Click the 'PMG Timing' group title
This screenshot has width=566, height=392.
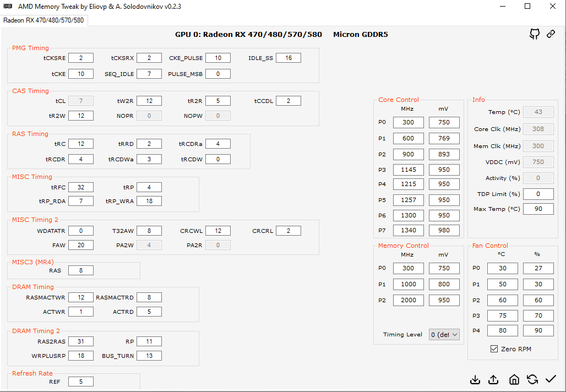[30, 48]
